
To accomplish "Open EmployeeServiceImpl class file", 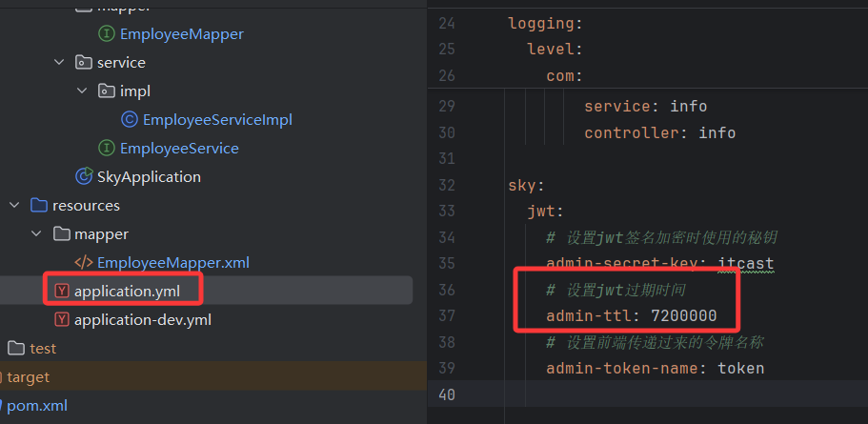I will point(217,119).
